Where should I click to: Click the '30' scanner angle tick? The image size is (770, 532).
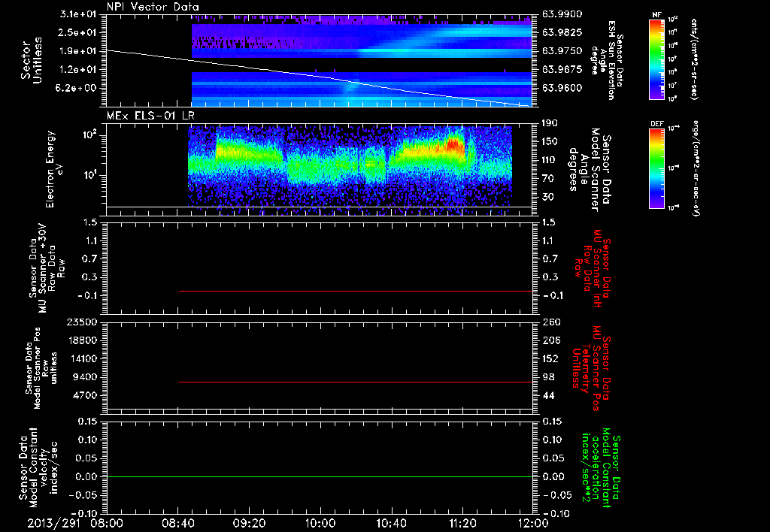(548, 197)
